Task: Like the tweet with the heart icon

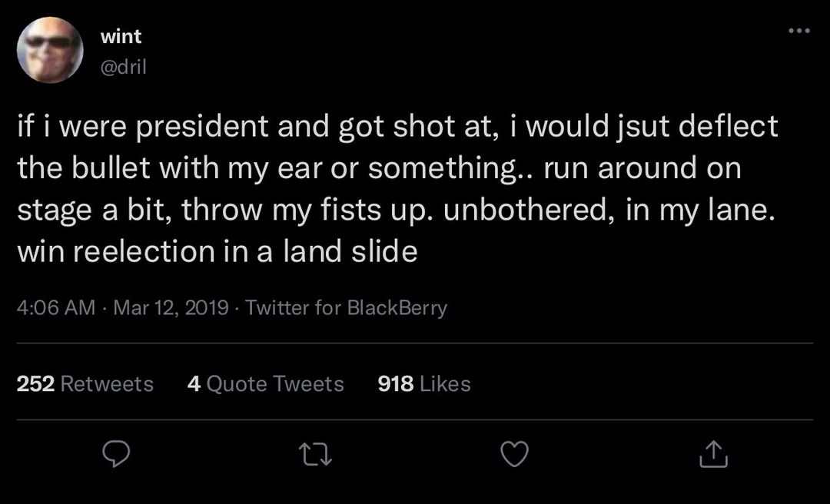Action: coord(514,455)
